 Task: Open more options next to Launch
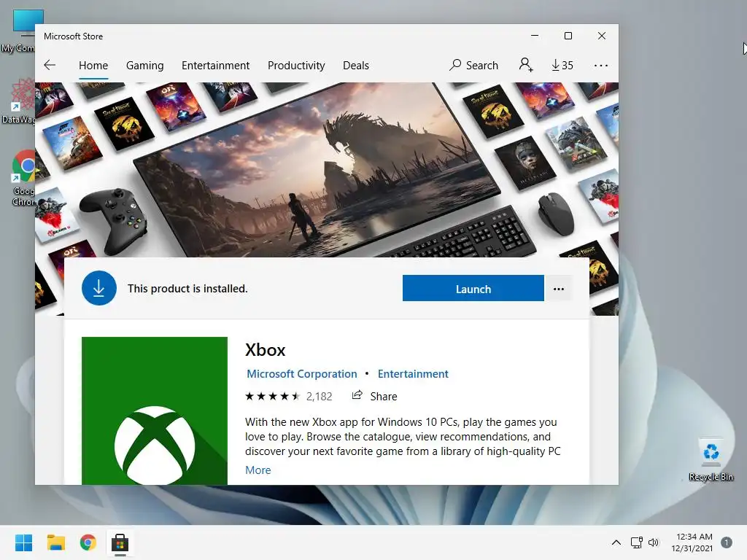point(558,289)
